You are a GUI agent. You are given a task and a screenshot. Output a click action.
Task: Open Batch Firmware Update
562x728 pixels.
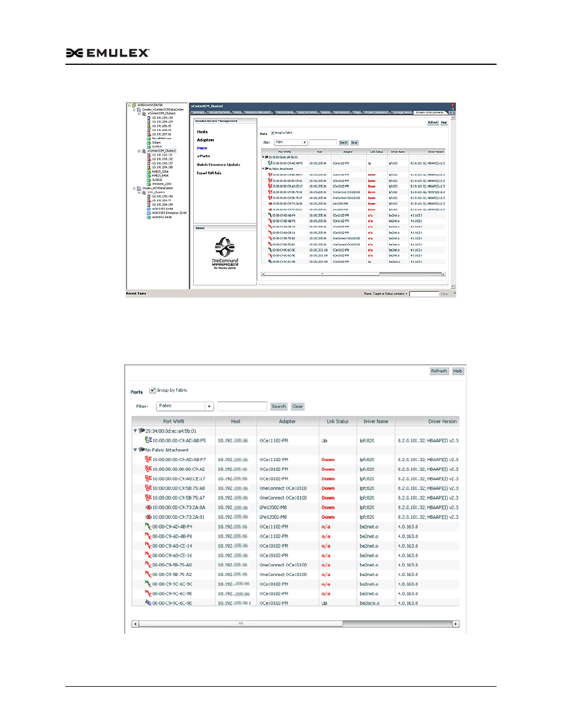pyautogui.click(x=219, y=165)
